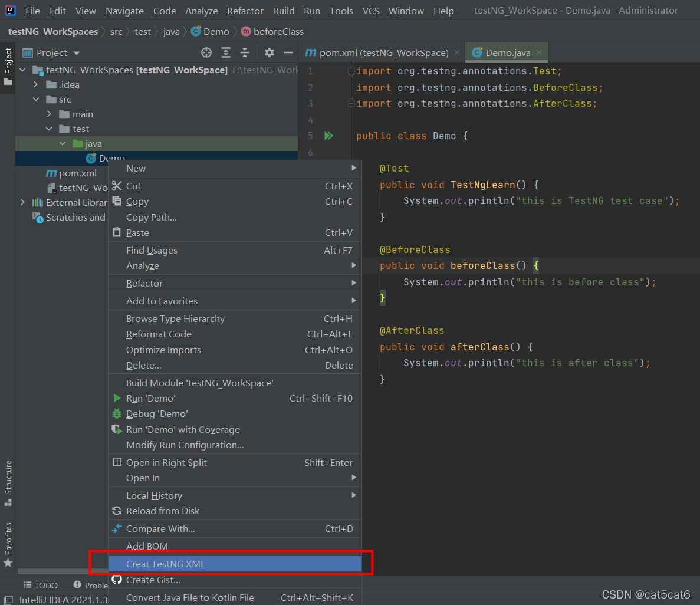The image size is (700, 605).
Task: Open the Analyze submenu in context menu
Action: click(x=235, y=266)
